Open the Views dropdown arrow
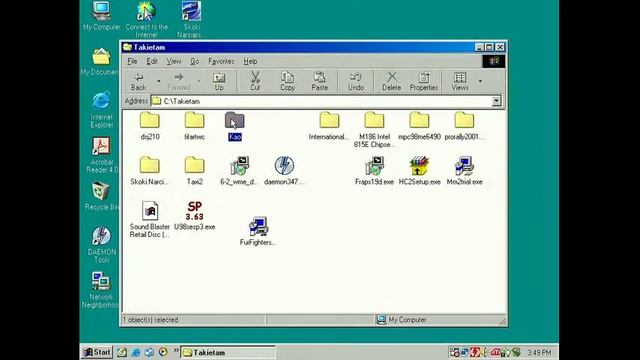Screen dimensions: 640x360 coord(480,81)
